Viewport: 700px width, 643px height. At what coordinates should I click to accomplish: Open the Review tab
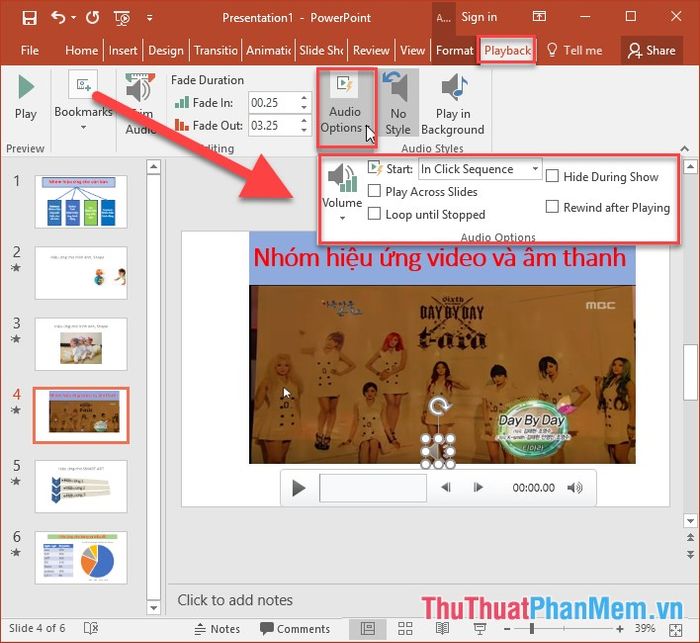371,50
